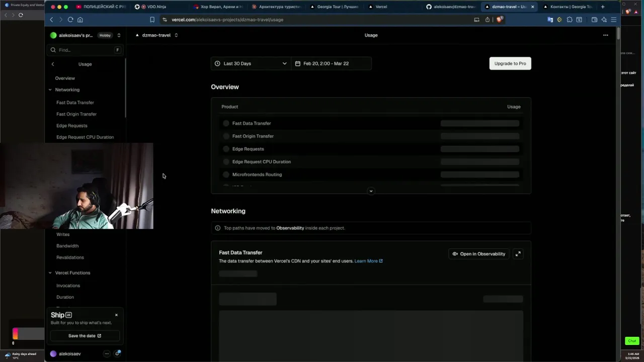This screenshot has height=362, width=644.
Task: Open the three-dots menu beside Usage header
Action: pos(605,35)
